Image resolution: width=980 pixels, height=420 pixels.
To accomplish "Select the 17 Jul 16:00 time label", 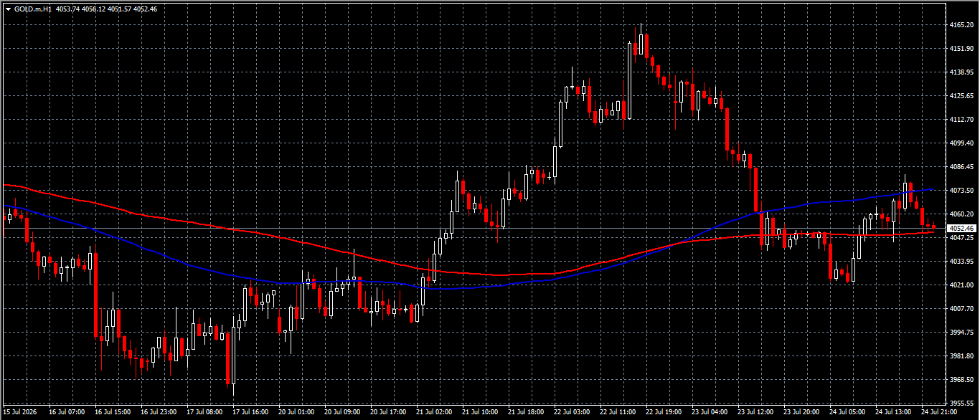I will 250,413.
